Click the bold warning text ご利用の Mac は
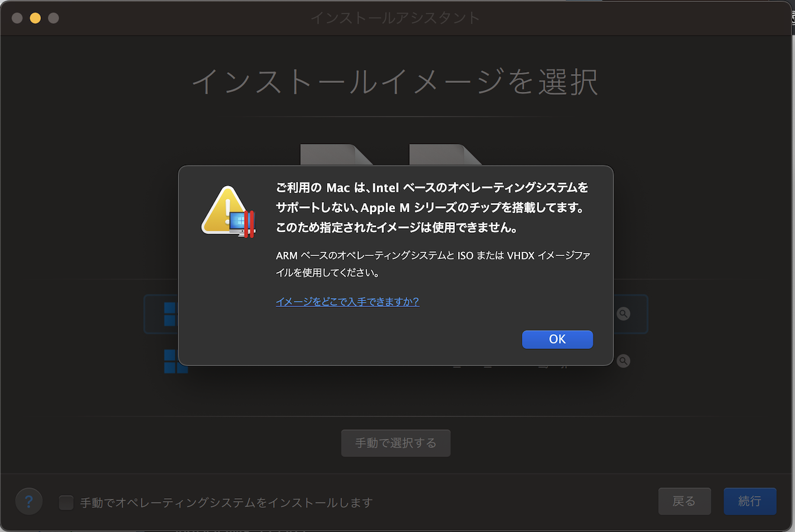The width and height of the screenshot is (795, 532). point(320,188)
